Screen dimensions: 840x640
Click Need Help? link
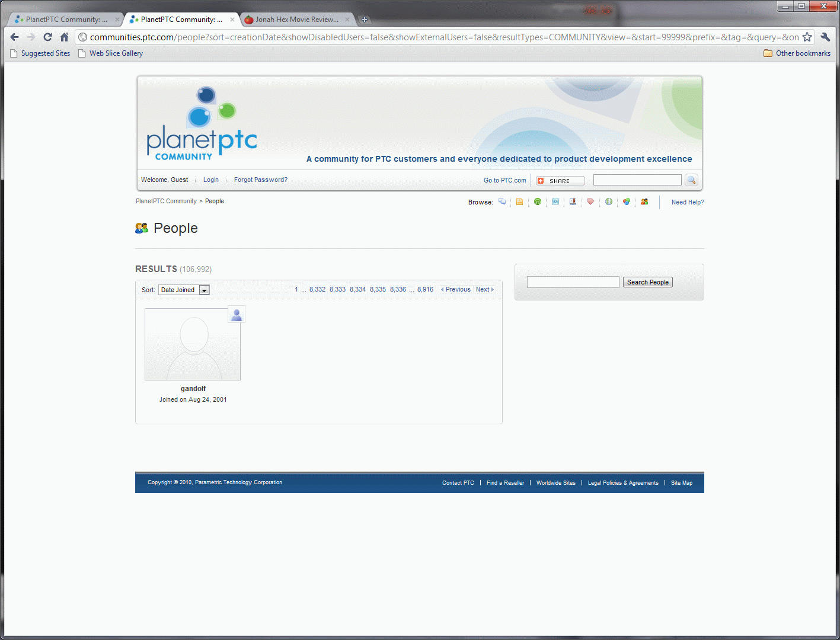(688, 202)
